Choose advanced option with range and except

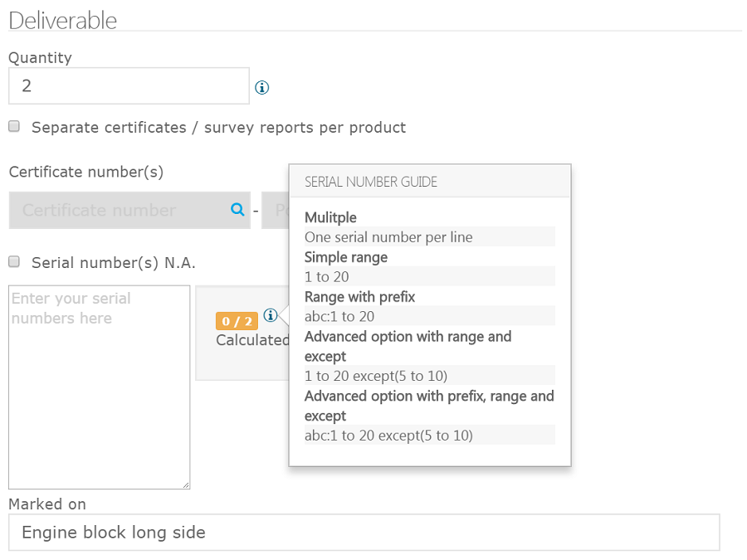[x=408, y=346]
